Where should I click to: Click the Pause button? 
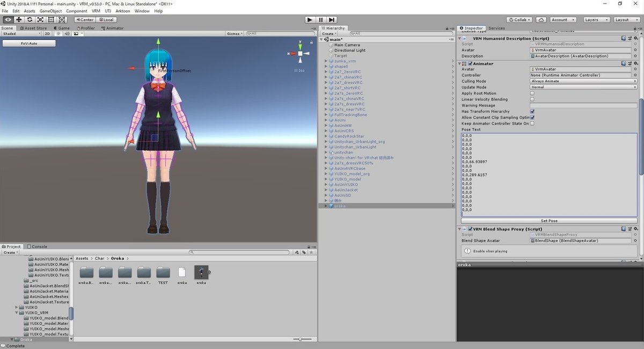(x=321, y=19)
